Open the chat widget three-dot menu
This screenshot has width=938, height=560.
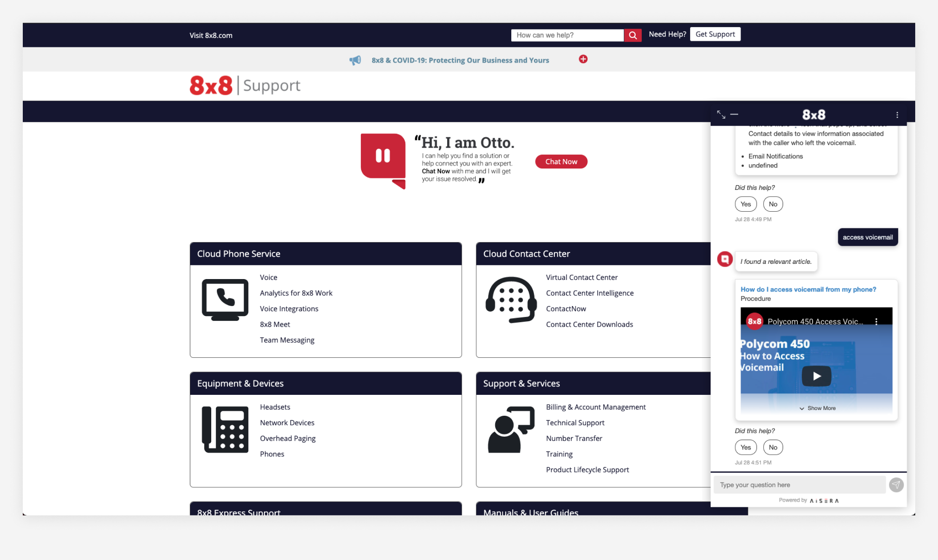[x=897, y=115]
